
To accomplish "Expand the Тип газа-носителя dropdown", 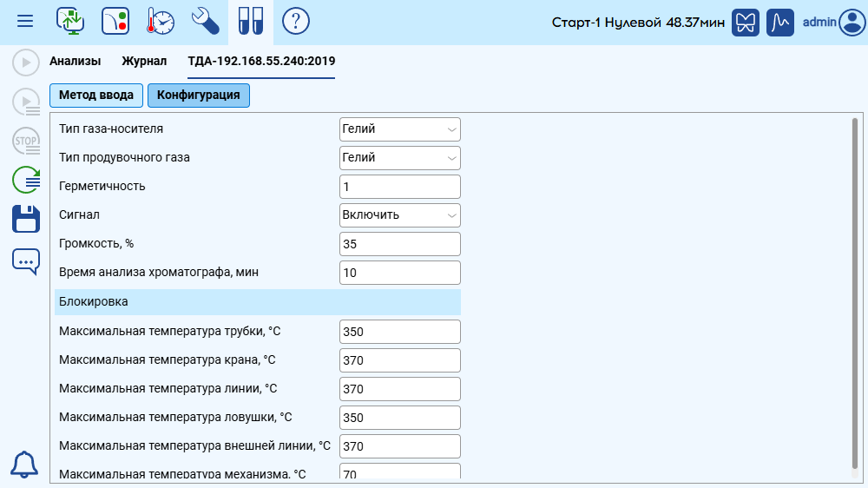I will coord(399,129).
